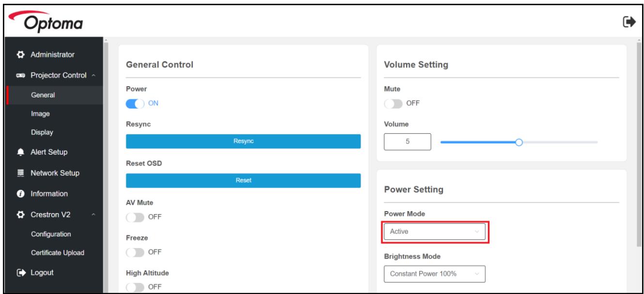Open the Power Mode dropdown showing Active
644x294 pixels.
pos(435,232)
